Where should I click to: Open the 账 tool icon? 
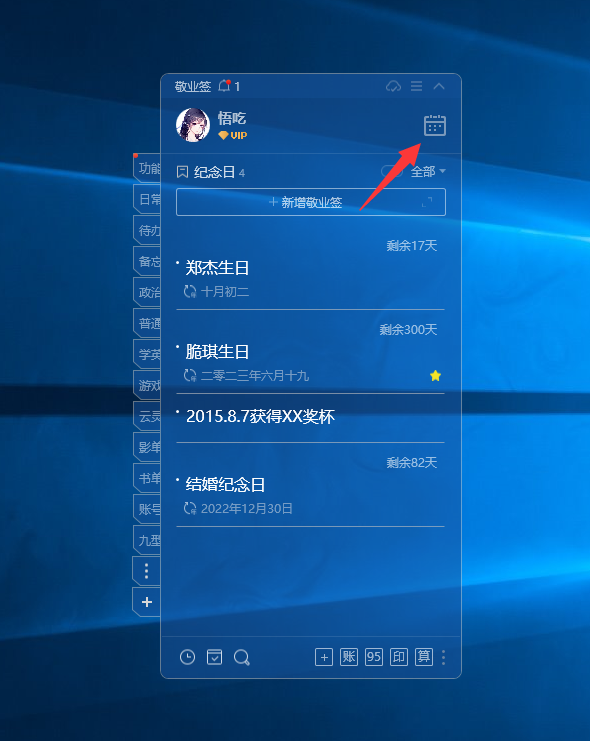click(x=349, y=657)
